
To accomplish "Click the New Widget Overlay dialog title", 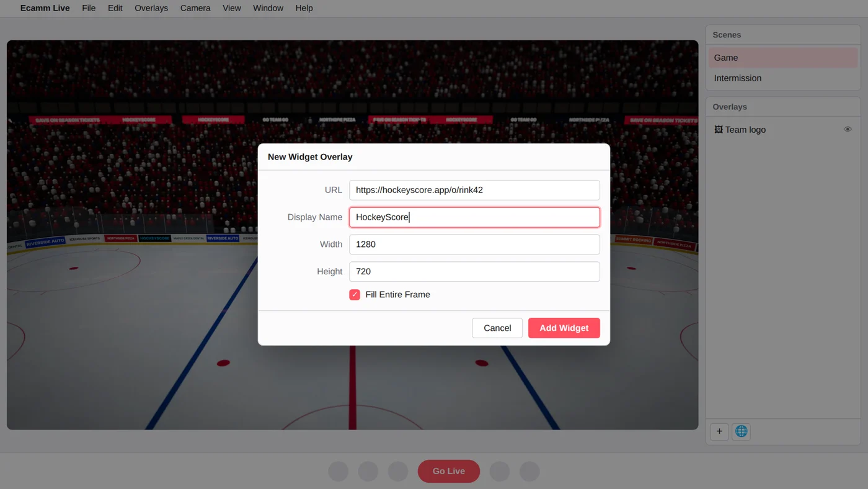I will click(310, 157).
